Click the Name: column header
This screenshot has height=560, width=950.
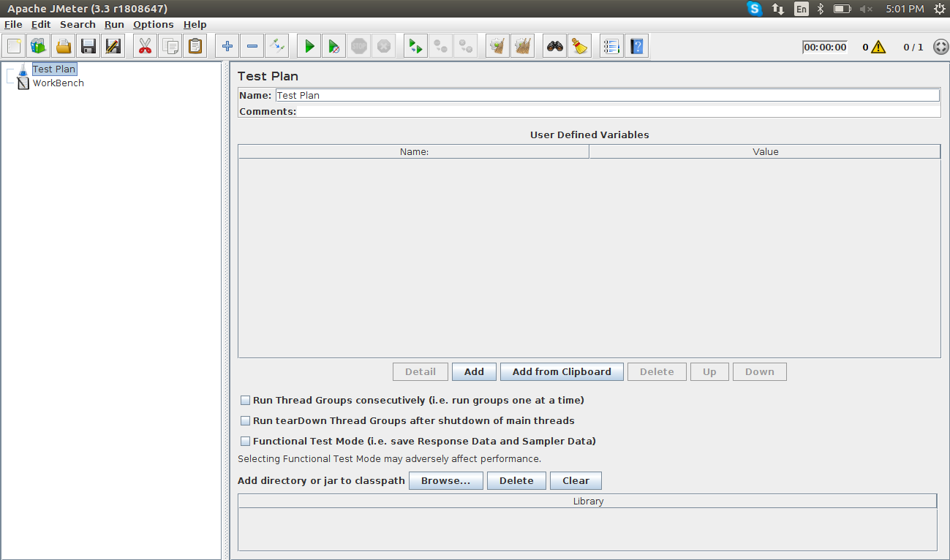(x=414, y=152)
